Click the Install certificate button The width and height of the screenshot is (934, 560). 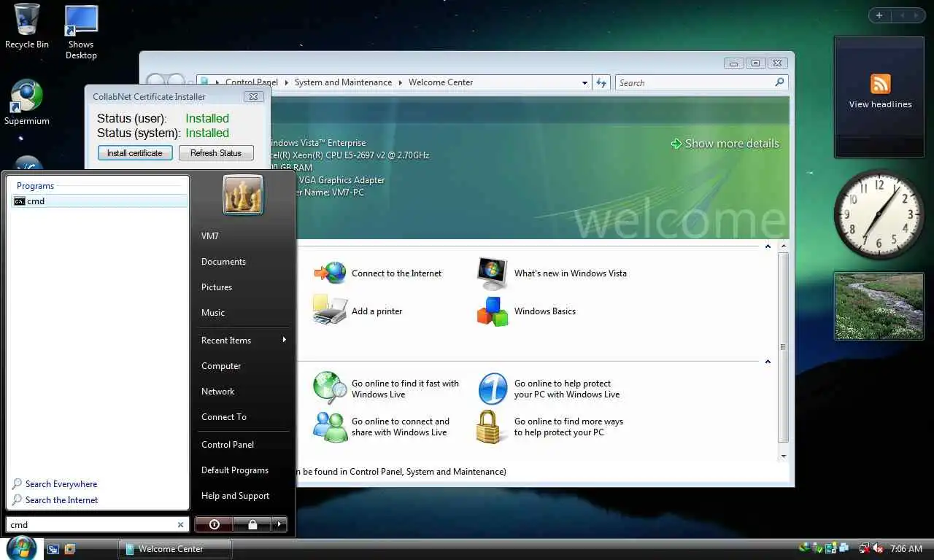click(135, 153)
